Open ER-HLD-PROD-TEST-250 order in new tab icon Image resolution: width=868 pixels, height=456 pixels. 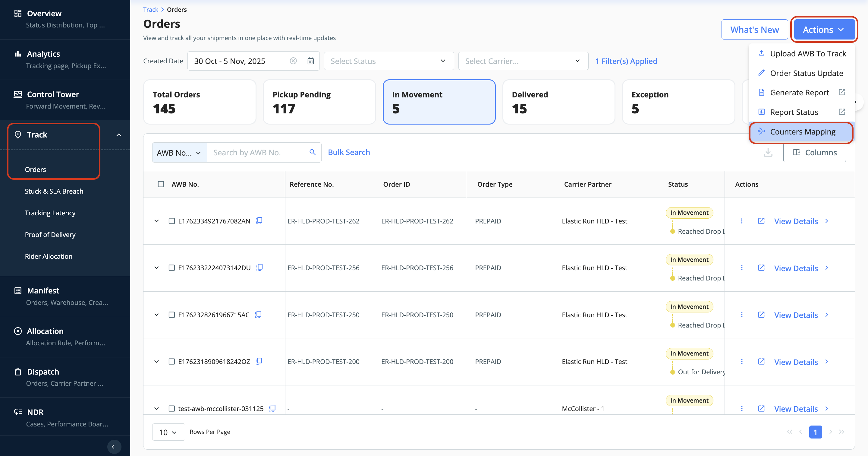tap(761, 315)
